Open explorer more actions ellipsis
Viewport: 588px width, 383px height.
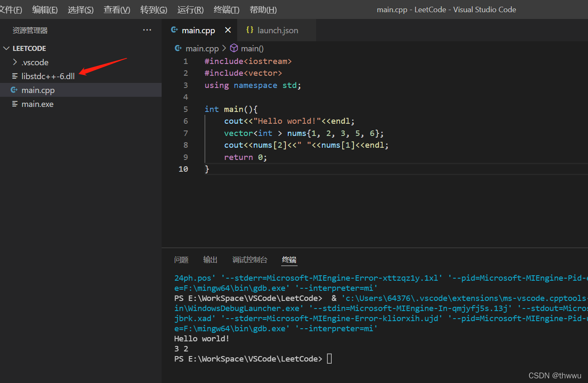tap(147, 30)
